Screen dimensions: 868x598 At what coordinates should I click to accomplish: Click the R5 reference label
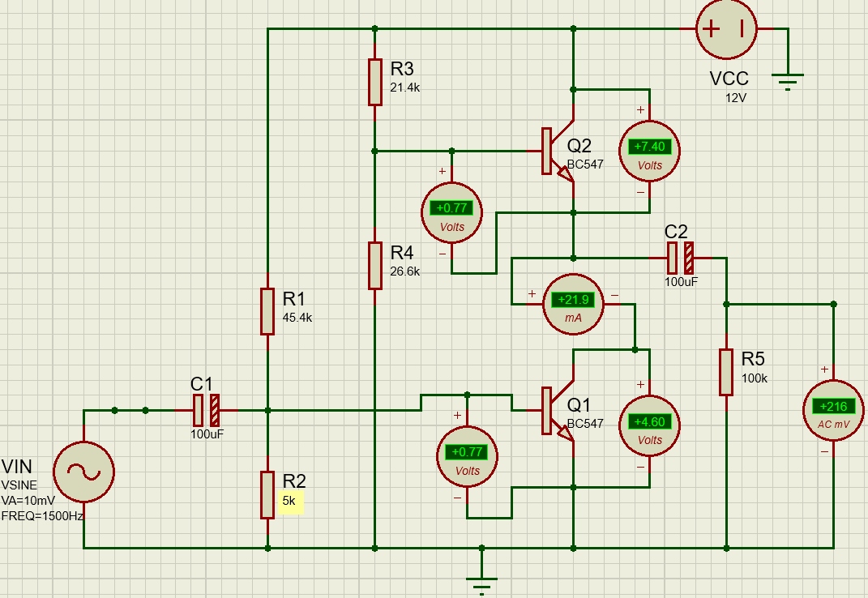pyautogui.click(x=753, y=359)
